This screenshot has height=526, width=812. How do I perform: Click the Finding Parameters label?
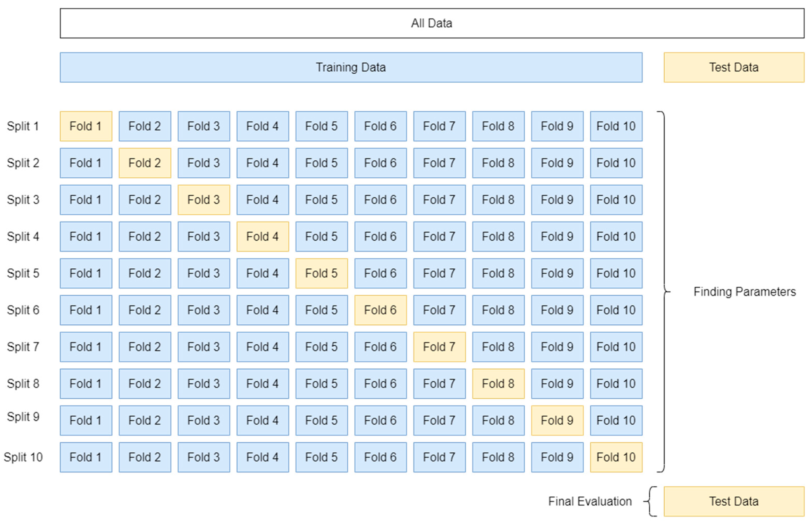[x=745, y=292]
